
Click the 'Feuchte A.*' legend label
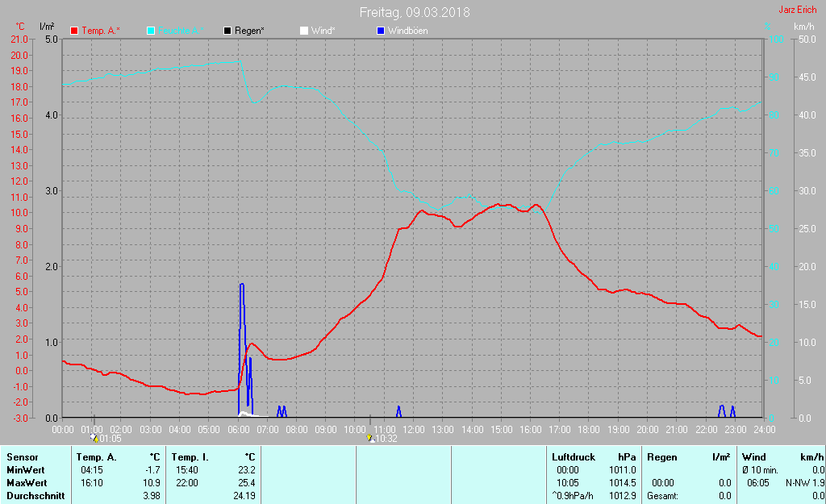pos(181,31)
